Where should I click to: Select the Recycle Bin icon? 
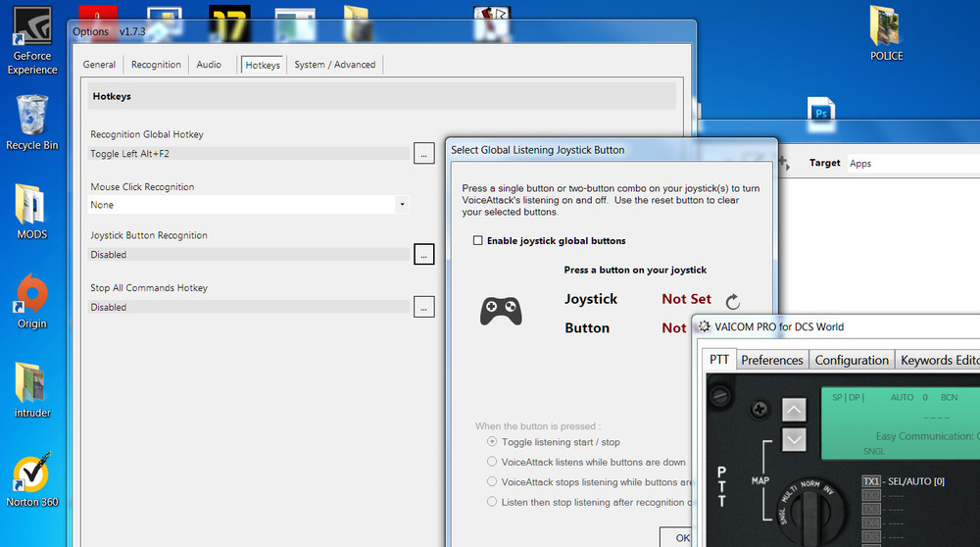(x=32, y=123)
